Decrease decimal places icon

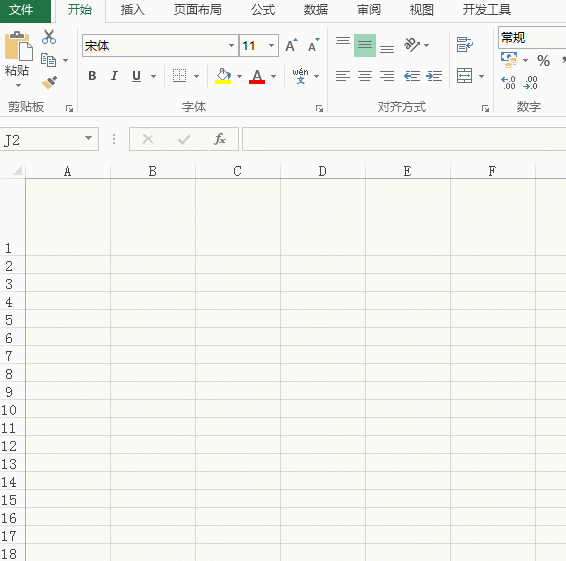click(531, 82)
